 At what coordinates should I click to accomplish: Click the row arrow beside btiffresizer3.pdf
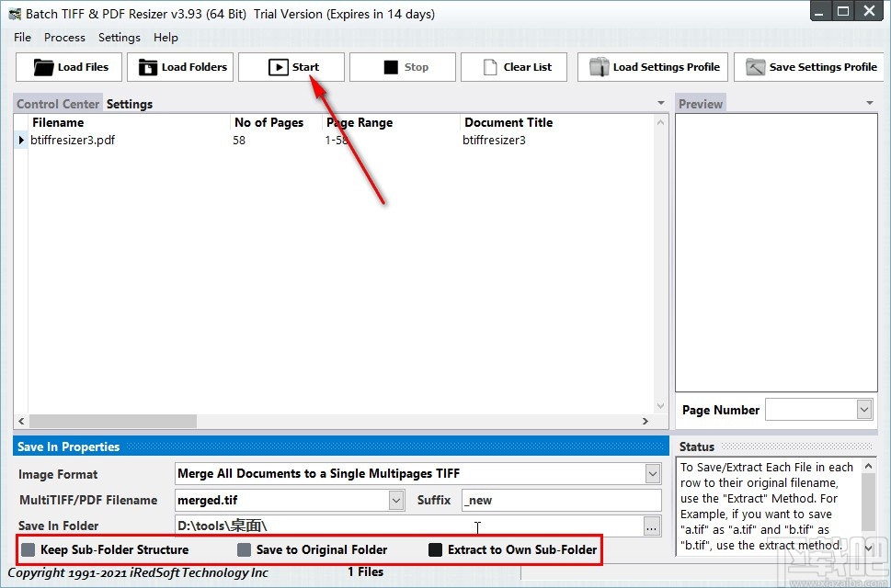(x=20, y=140)
